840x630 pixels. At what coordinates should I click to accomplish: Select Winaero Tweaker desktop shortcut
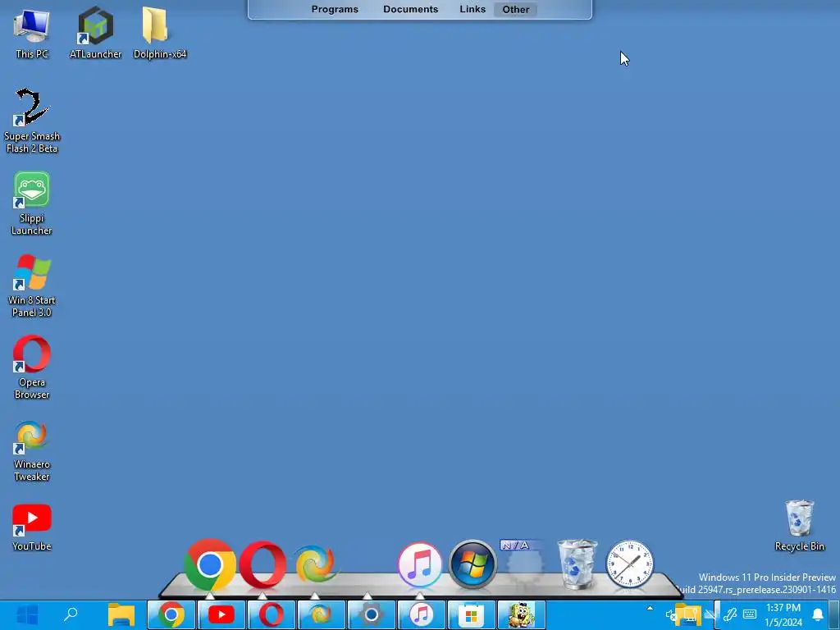click(32, 450)
